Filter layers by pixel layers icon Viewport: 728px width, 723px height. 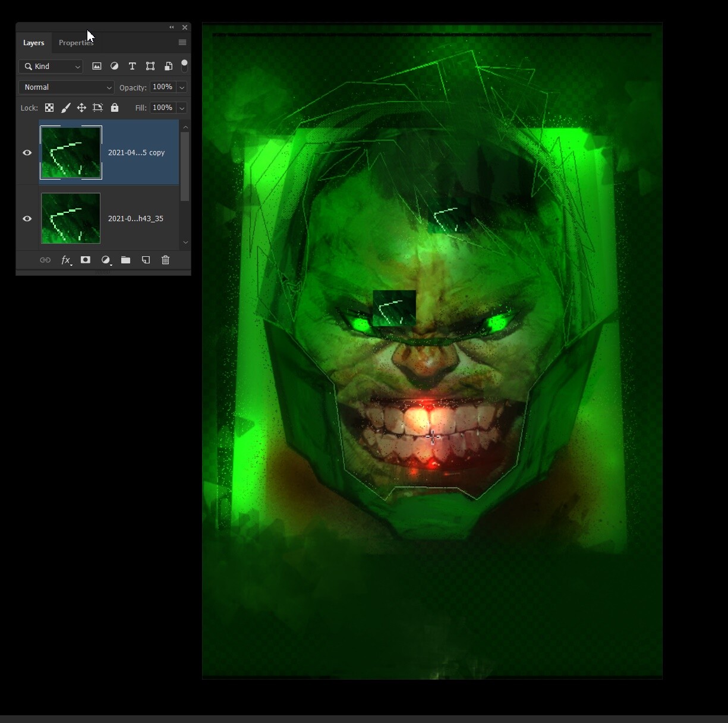coord(97,67)
